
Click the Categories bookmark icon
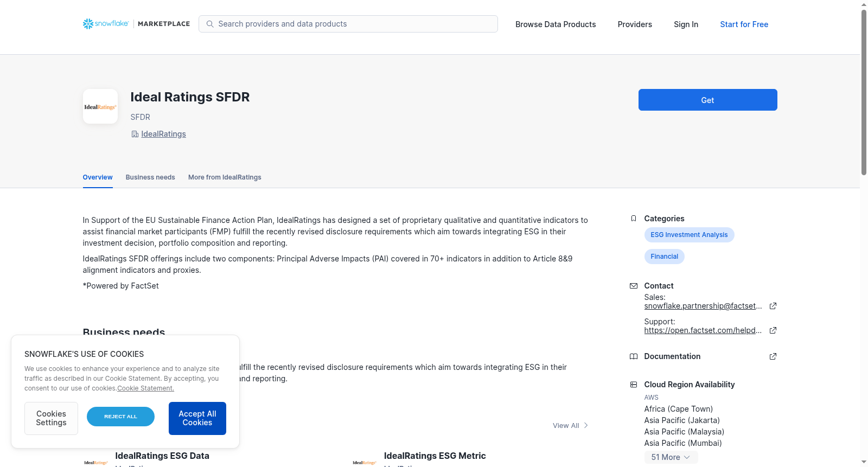pos(634,219)
